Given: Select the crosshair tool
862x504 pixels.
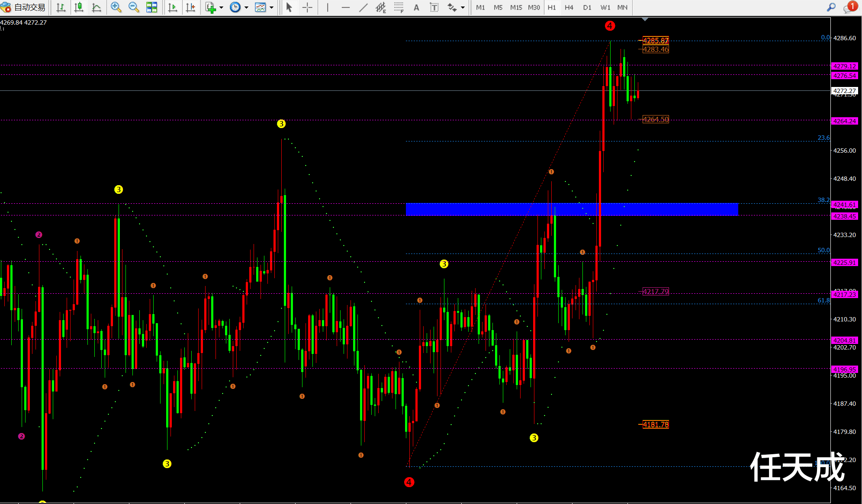Looking at the screenshot, I should [307, 7].
